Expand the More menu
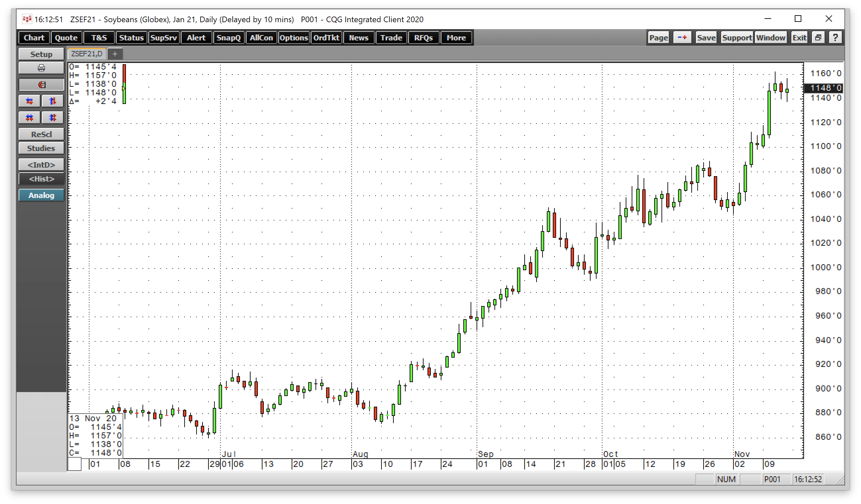The width and height of the screenshot is (861, 504). click(456, 37)
